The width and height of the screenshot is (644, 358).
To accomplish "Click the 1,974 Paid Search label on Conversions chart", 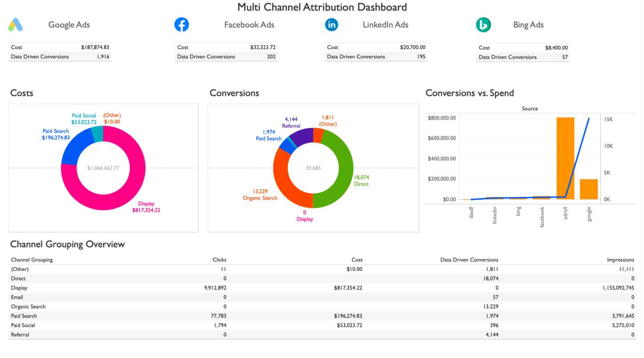I will (x=268, y=135).
